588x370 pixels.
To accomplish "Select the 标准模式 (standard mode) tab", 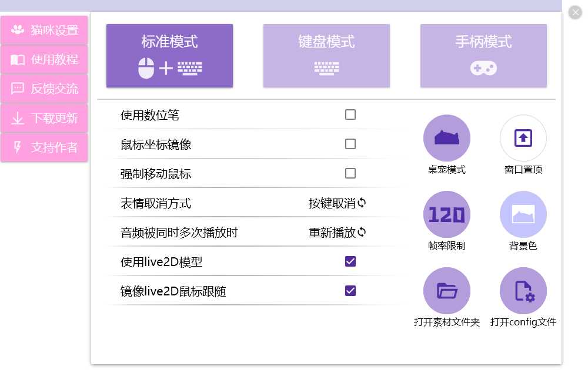I will (x=169, y=55).
